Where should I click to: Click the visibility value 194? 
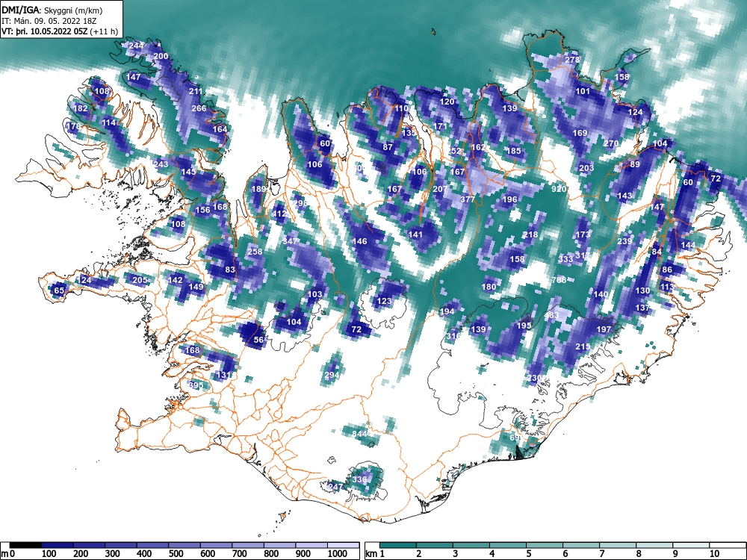point(447,311)
